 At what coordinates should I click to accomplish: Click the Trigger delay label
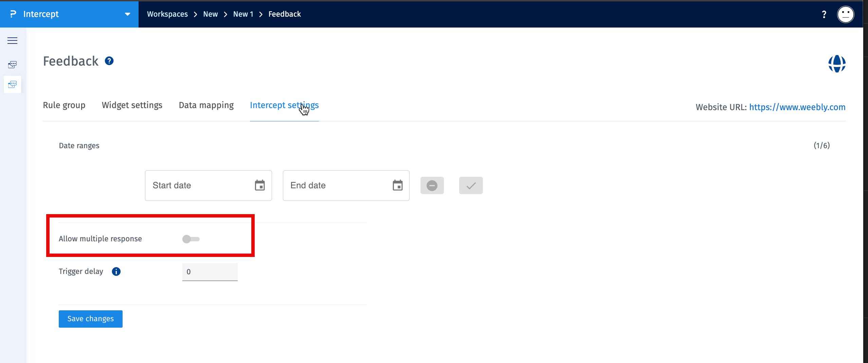(x=81, y=272)
